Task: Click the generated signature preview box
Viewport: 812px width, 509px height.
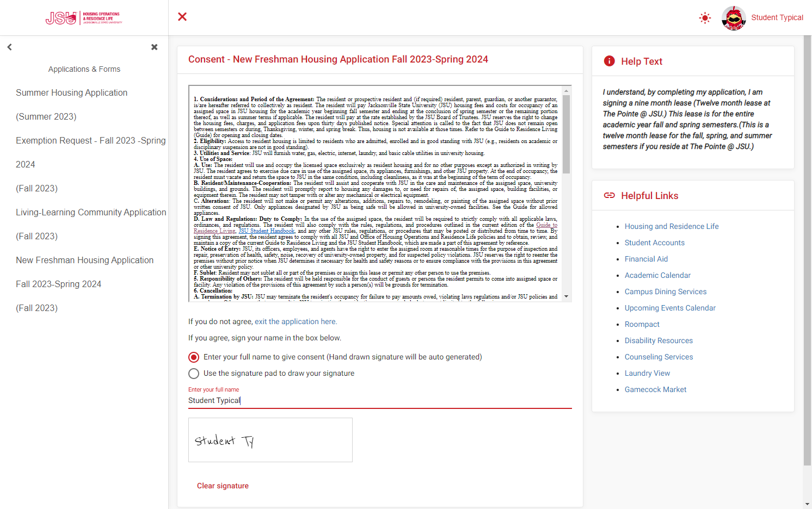Action: [x=270, y=440]
